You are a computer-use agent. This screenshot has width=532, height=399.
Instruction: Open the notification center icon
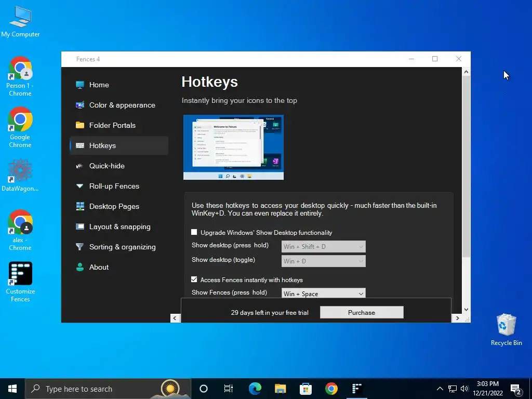(516, 389)
